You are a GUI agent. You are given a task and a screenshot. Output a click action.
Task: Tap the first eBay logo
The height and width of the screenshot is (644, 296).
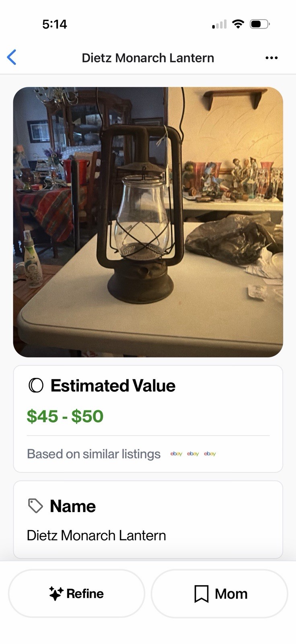click(x=176, y=454)
